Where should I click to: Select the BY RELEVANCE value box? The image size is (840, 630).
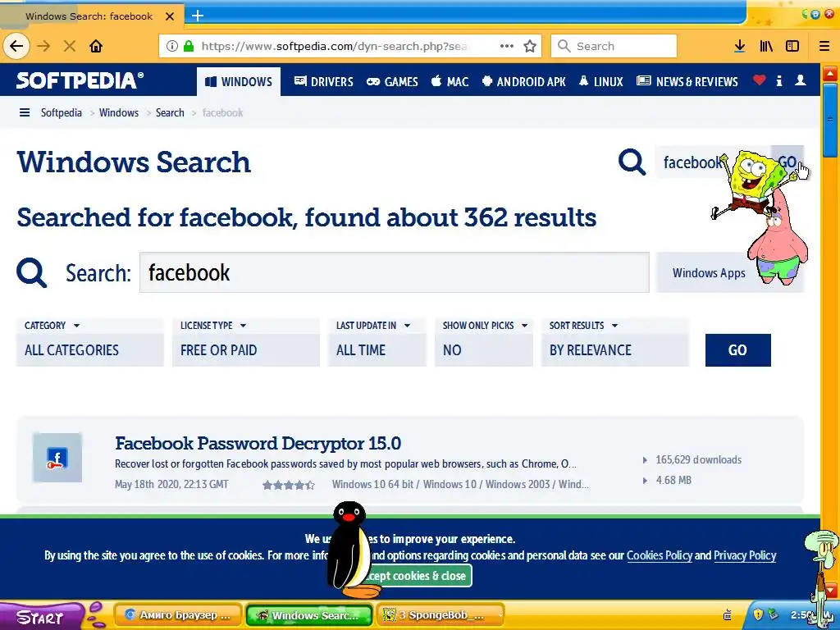point(614,349)
